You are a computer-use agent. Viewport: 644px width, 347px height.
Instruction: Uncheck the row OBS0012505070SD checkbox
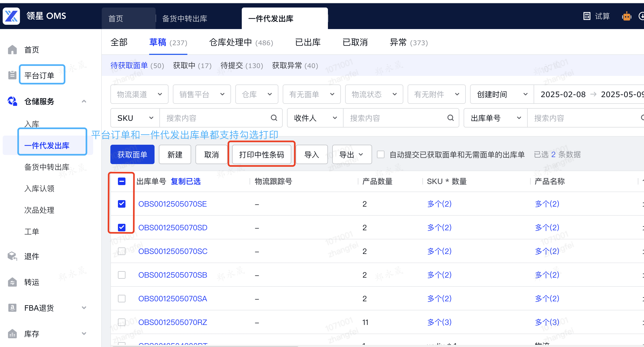coord(122,227)
